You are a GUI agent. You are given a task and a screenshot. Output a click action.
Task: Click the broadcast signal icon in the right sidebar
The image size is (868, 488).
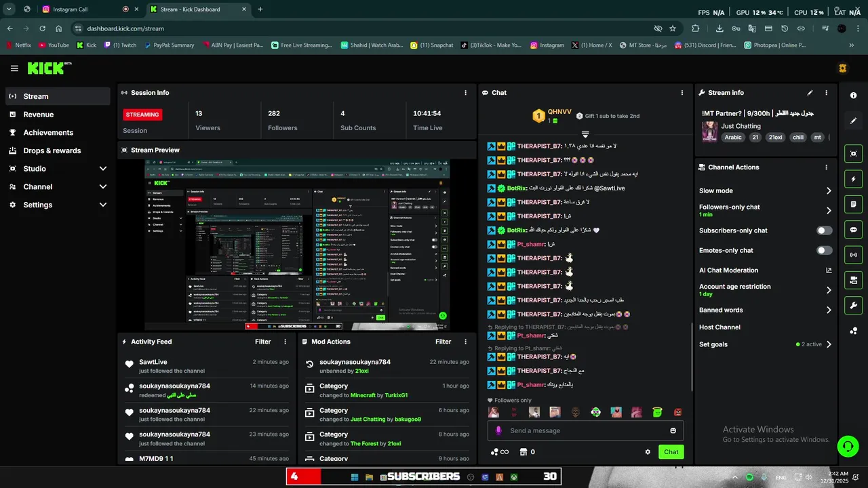tap(853, 255)
